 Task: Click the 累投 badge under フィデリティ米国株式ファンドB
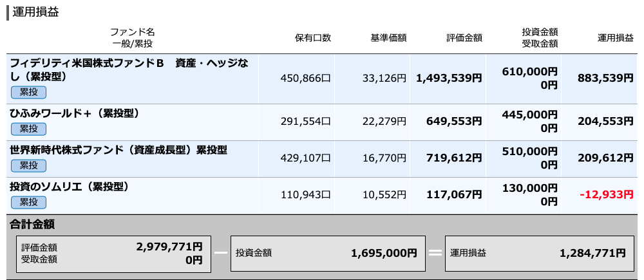click(x=28, y=93)
